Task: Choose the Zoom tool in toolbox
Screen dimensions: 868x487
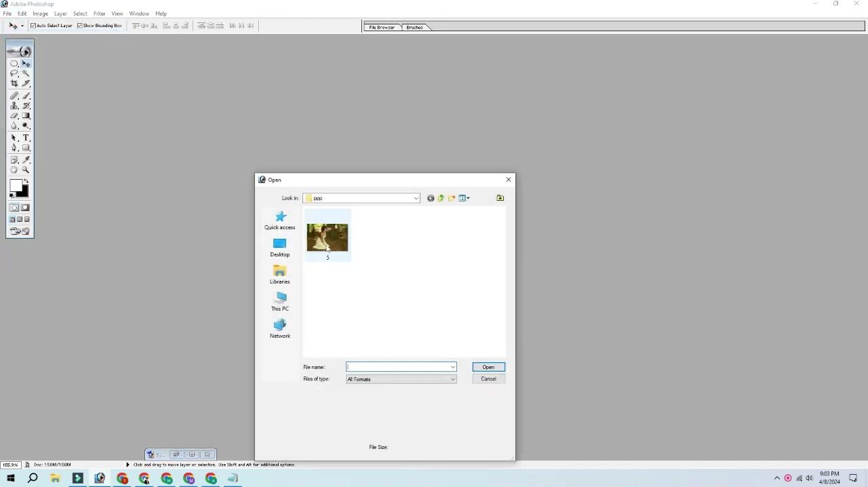Action: (26, 170)
